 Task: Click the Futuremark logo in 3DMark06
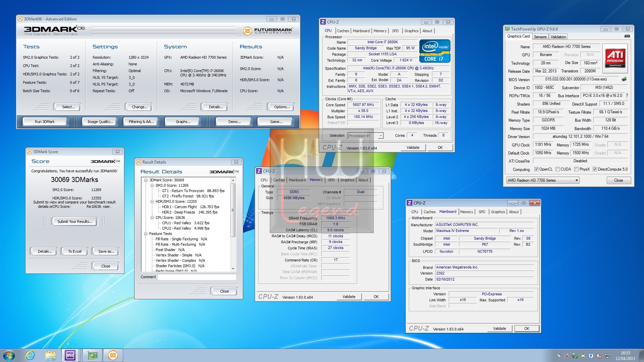(x=268, y=31)
